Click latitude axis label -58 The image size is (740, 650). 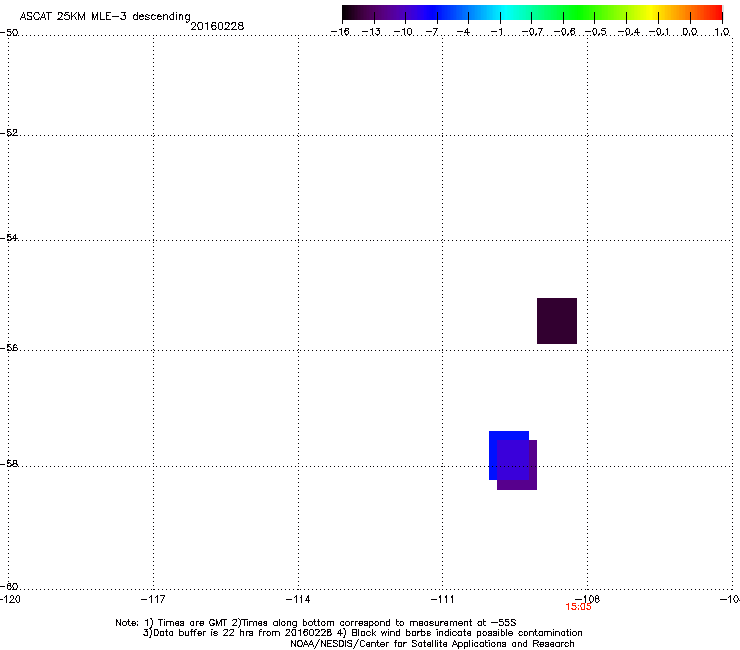[9, 464]
